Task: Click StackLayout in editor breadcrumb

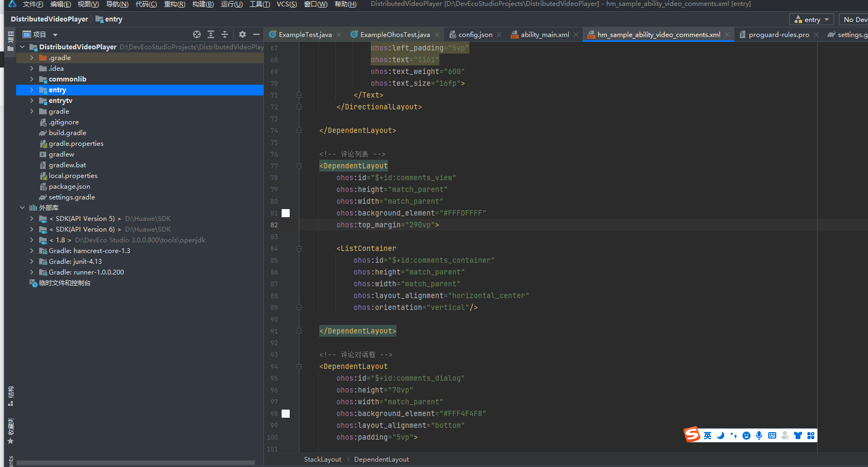Action: [322, 459]
